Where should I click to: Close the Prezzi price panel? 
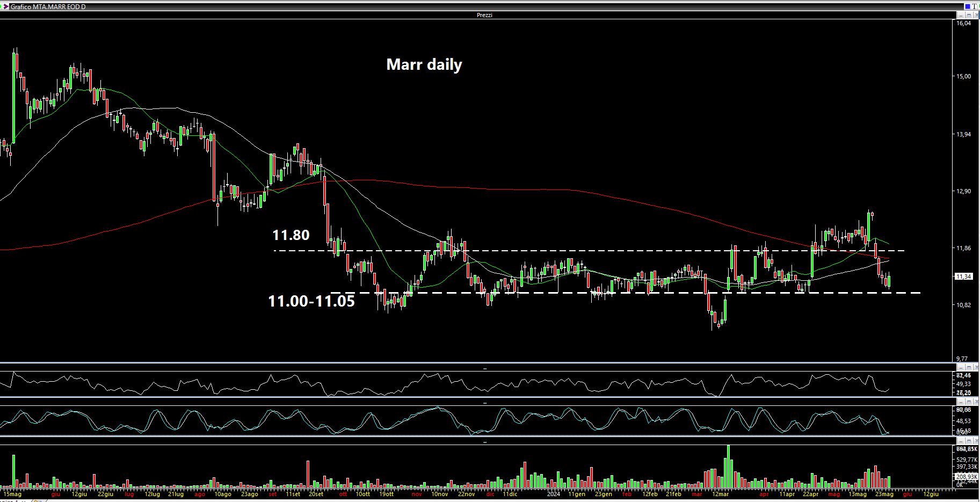coord(976,15)
